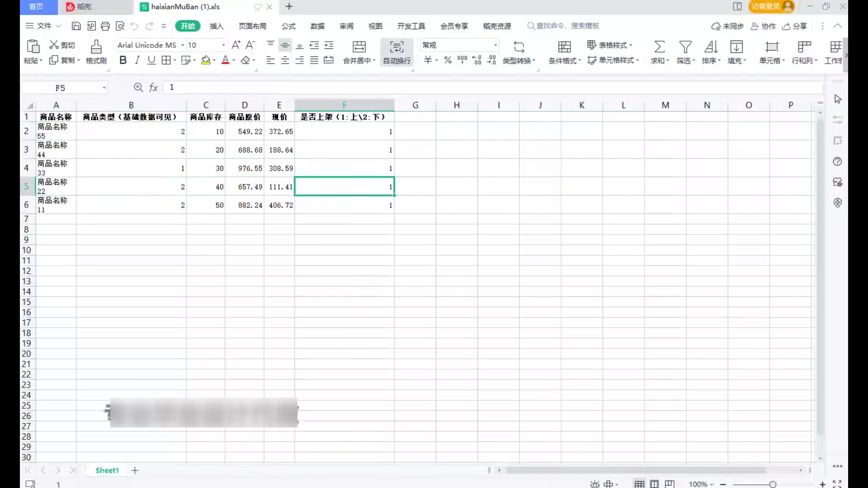Open the Name Box dropdown arrow
Screen dimensions: 868x488
[104, 88]
